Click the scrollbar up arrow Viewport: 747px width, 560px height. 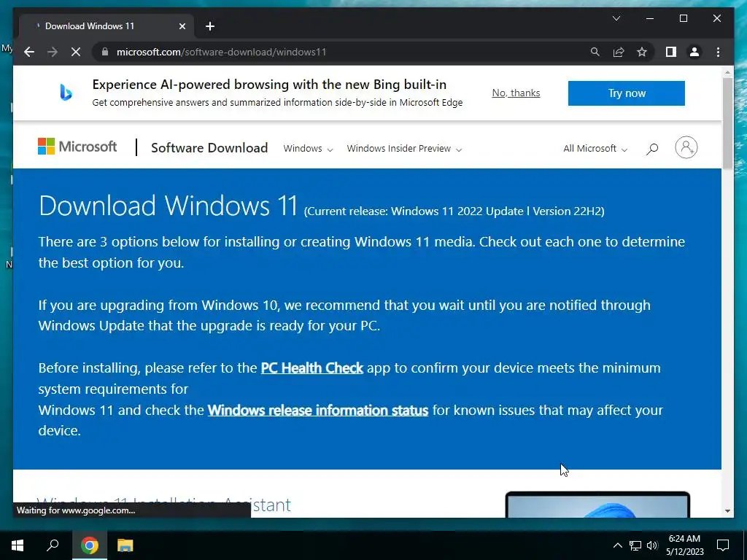[727, 72]
